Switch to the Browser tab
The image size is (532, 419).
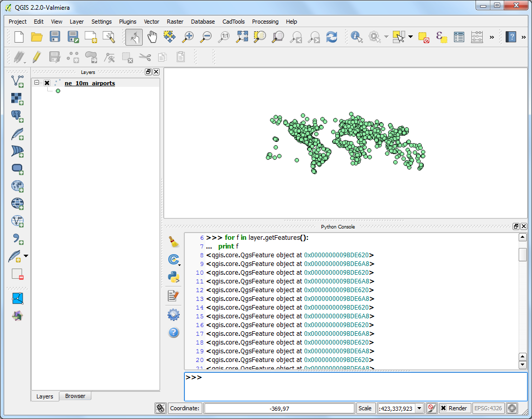[x=75, y=396]
